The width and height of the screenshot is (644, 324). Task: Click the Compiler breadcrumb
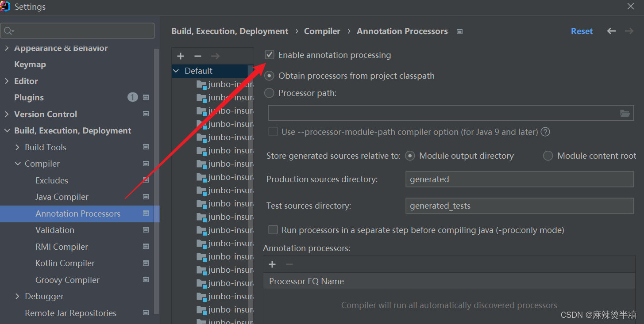pos(322,31)
